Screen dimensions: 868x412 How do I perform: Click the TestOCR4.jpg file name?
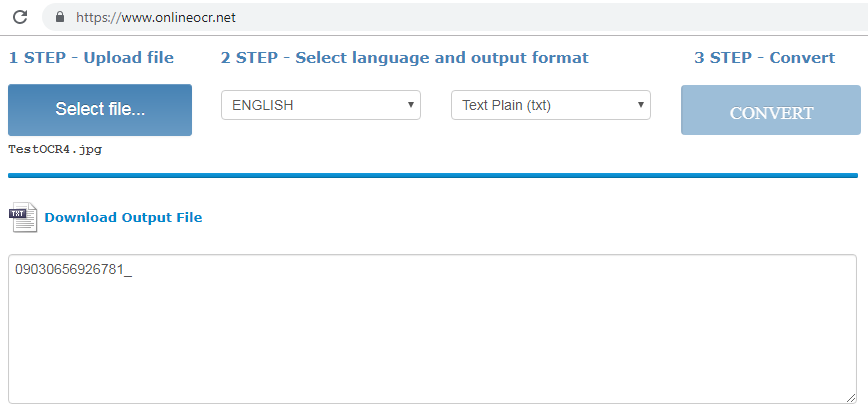tap(55, 149)
